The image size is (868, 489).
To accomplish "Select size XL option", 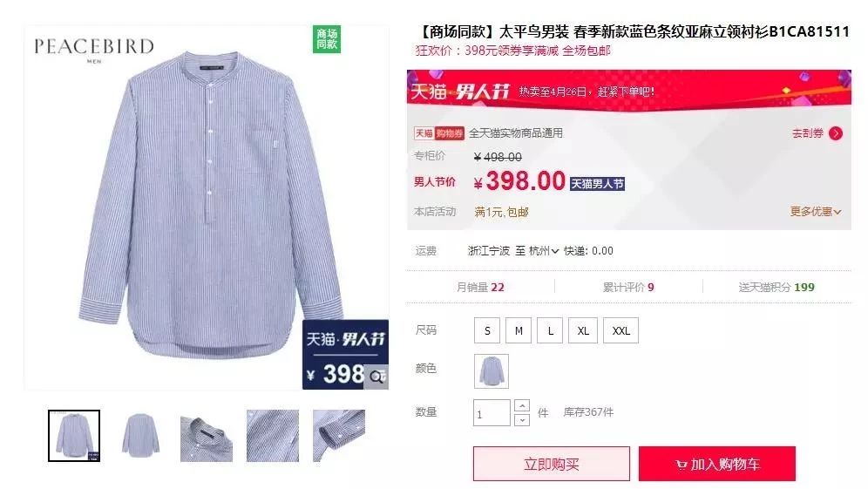I will 583,330.
